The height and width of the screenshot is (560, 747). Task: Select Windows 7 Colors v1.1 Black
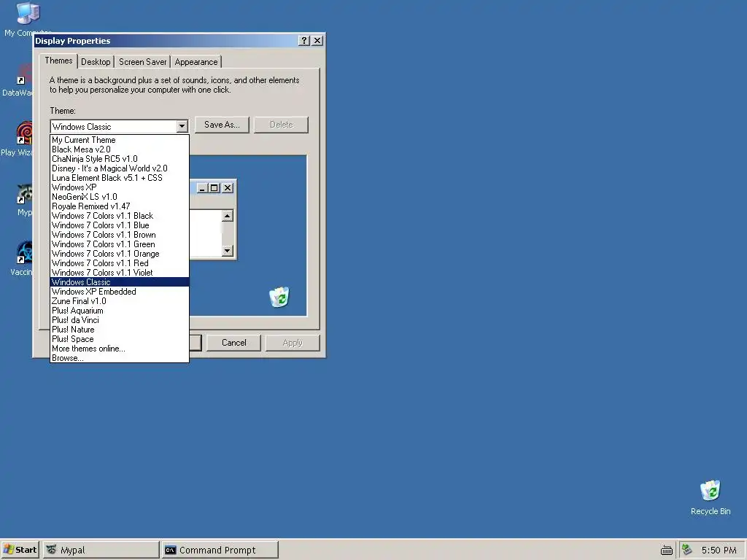pos(120,216)
